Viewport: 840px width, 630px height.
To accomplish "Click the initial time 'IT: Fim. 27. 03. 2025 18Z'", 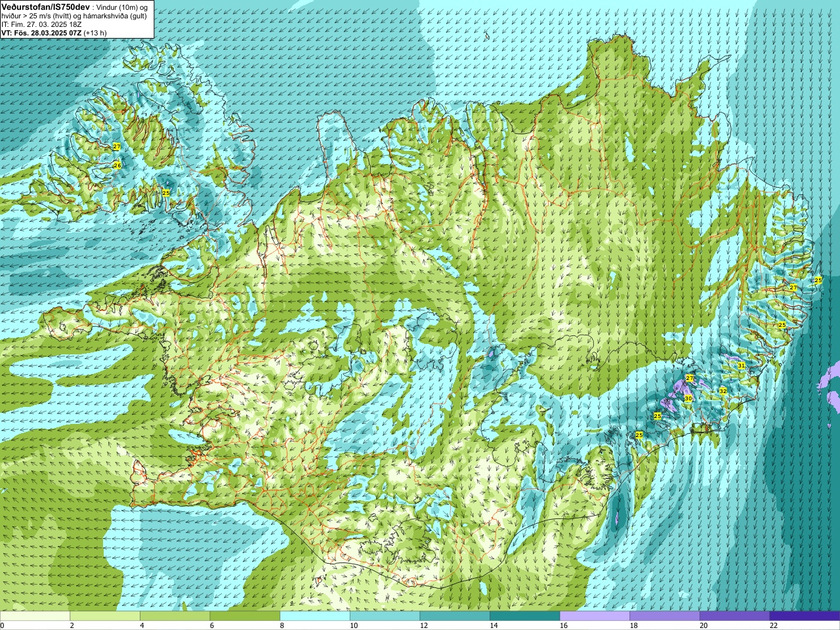I will 41,24.
